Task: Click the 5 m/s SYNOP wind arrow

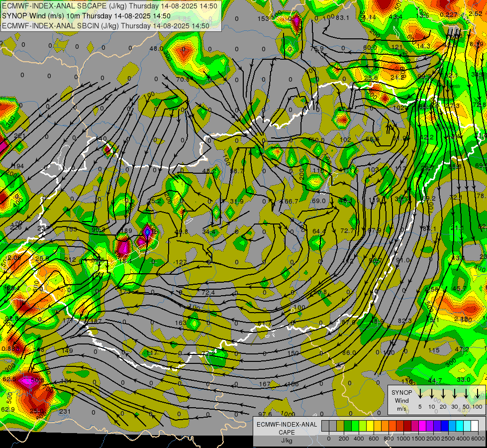Action: tap(420, 394)
